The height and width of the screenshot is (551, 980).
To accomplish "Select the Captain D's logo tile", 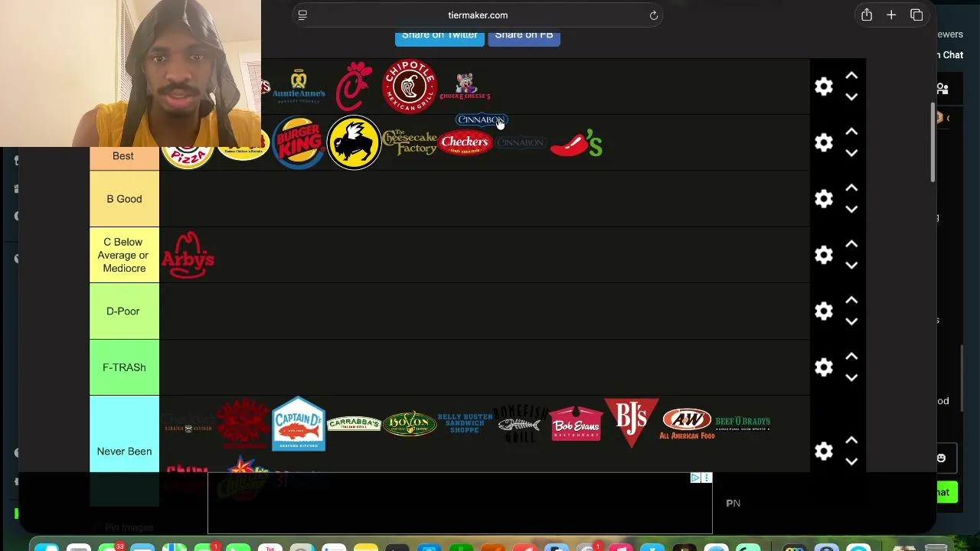I will click(x=299, y=423).
